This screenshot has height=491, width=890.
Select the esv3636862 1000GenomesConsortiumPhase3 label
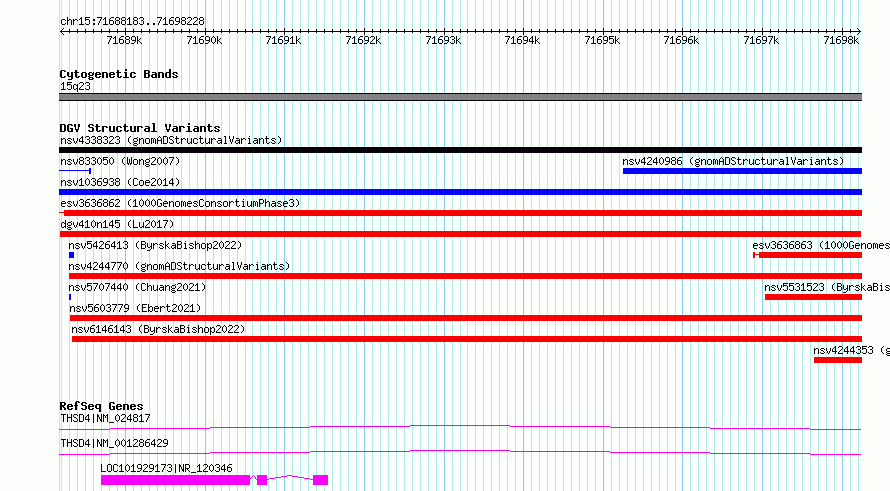coord(180,203)
